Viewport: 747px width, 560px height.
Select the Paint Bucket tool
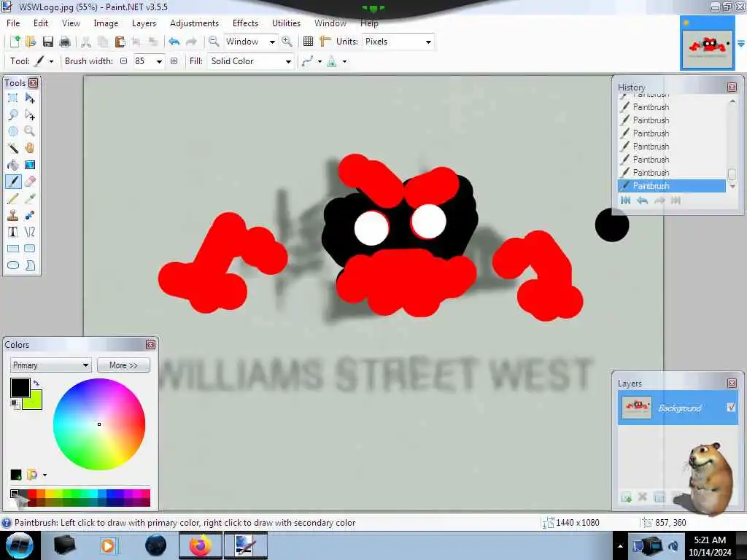coord(13,165)
